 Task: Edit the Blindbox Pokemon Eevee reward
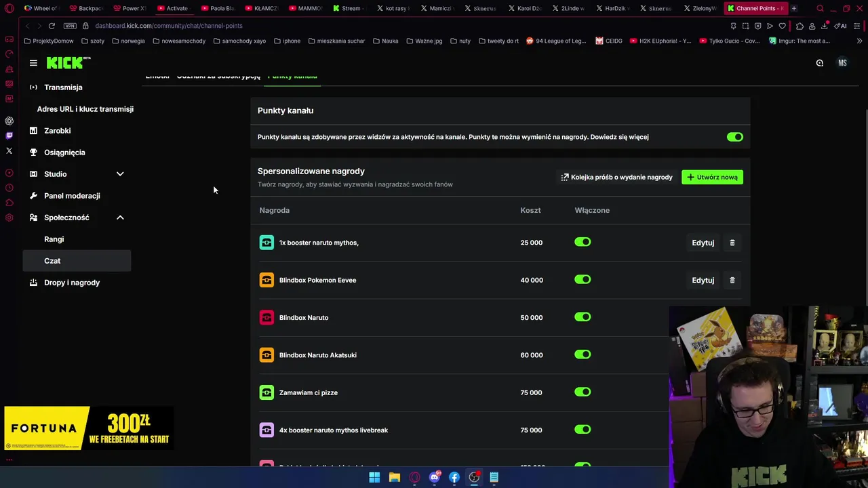(703, 280)
